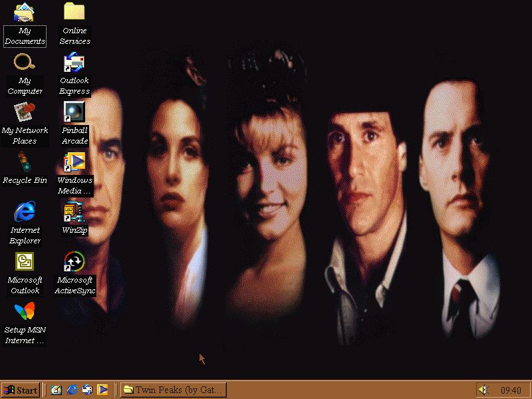532x399 pixels.
Task: Launch Windows Media Player from Quick Launch
Action: pos(102,390)
